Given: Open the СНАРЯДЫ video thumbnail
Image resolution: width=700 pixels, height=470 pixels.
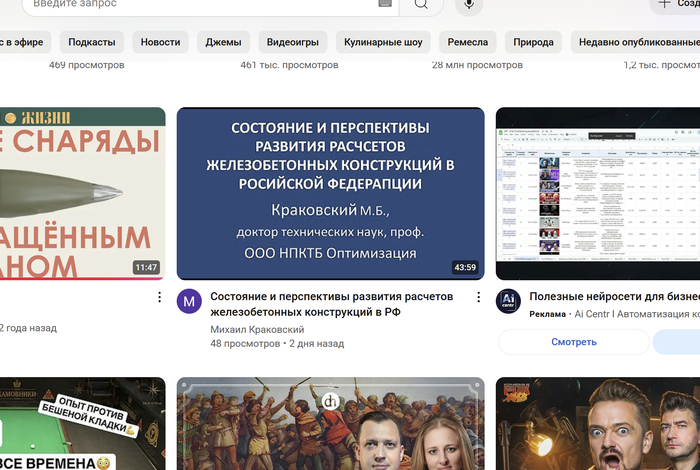Looking at the screenshot, I should tap(83, 193).
